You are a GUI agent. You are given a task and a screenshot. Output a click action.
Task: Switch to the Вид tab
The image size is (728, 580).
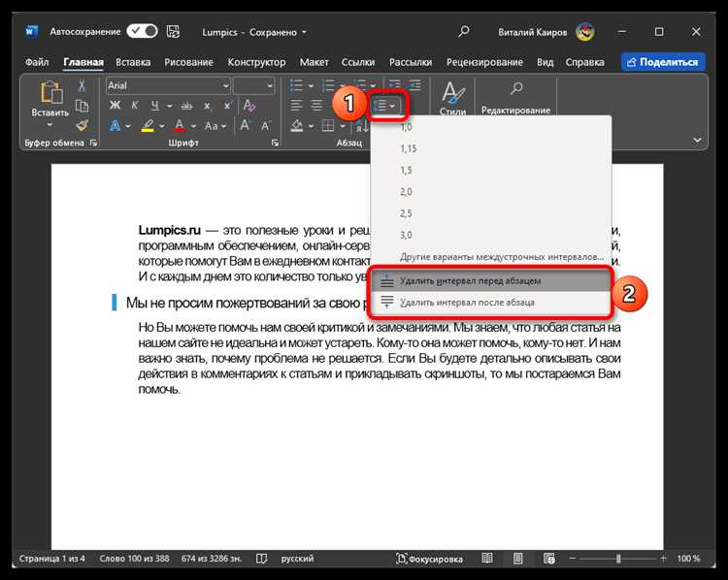pos(546,62)
